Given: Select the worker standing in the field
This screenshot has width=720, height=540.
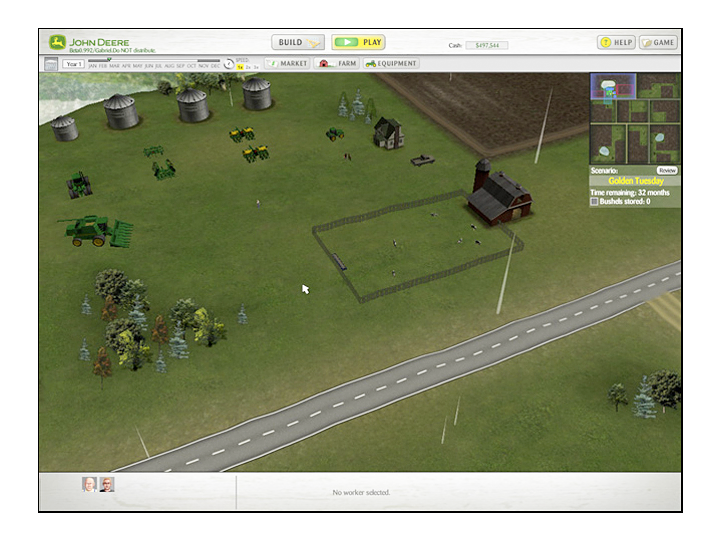Looking at the screenshot, I should [258, 204].
